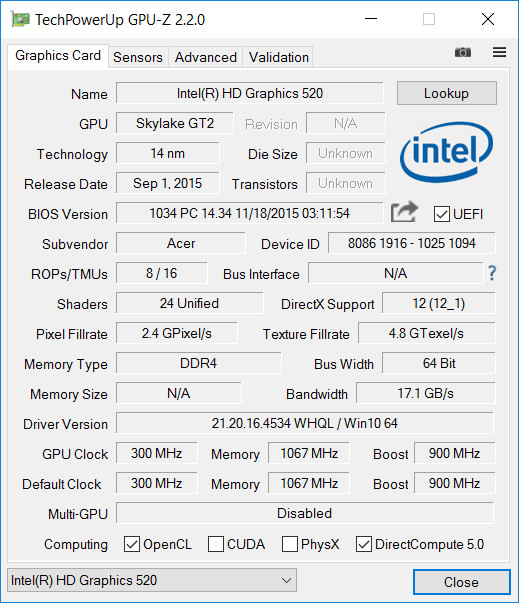Enable the CUDA checkbox
Screen dimensions: 519x603
click(216, 544)
